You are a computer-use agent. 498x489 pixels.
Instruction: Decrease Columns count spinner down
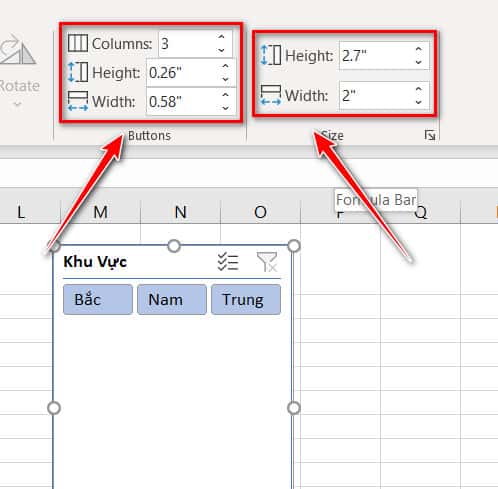tap(221, 50)
